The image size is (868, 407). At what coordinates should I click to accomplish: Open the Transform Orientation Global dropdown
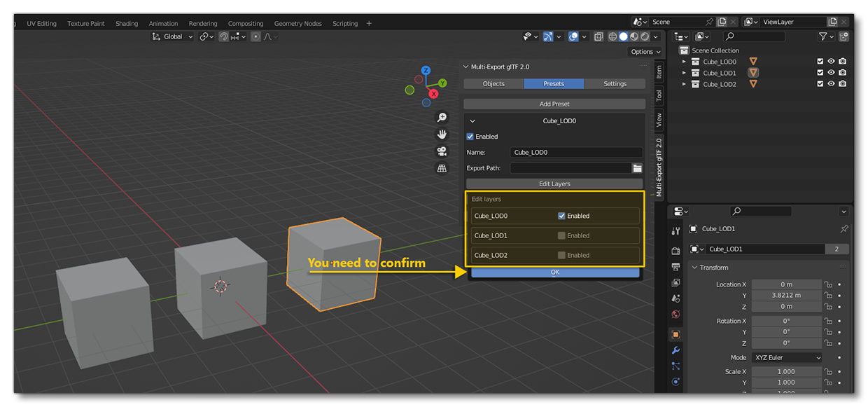(171, 36)
